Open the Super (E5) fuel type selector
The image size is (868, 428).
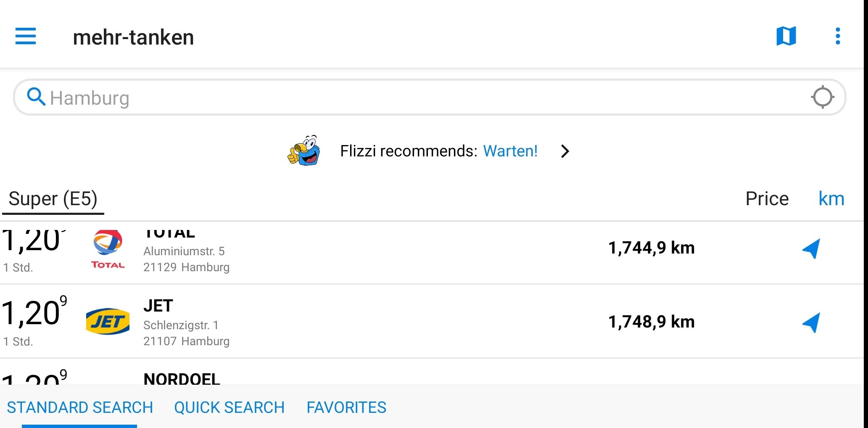click(x=53, y=199)
